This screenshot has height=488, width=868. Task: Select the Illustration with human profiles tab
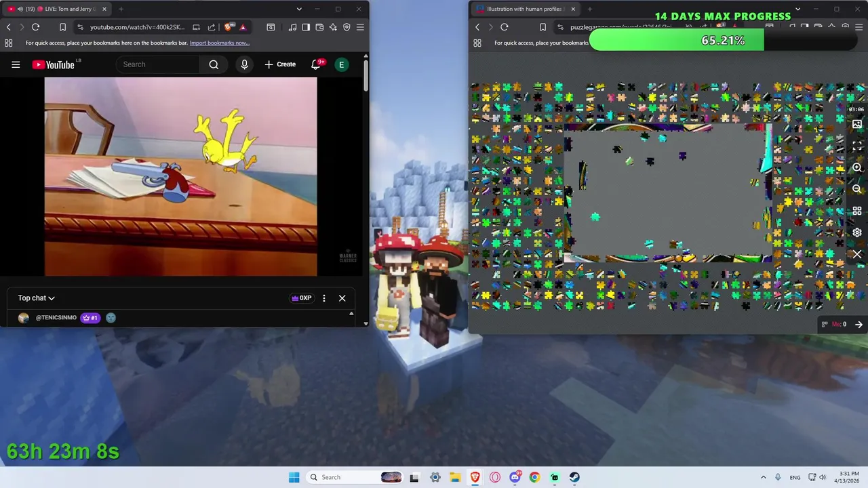[525, 9]
